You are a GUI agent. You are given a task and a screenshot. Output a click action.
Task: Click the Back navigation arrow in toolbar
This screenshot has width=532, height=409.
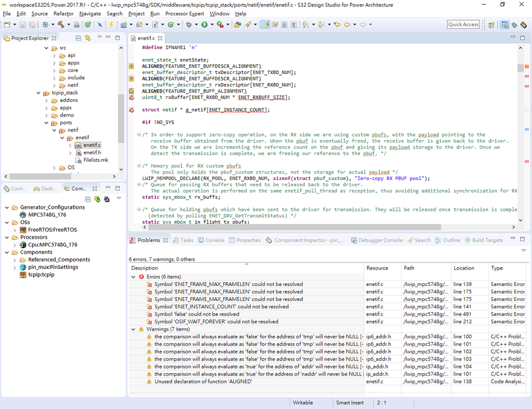347,24
